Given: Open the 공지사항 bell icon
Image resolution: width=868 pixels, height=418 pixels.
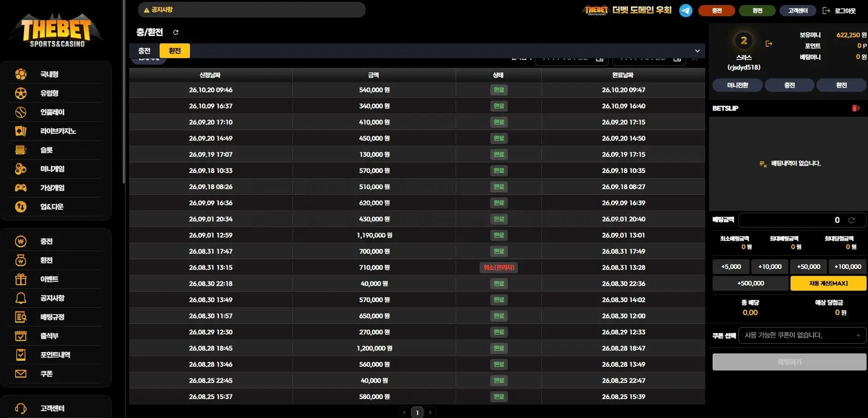Looking at the screenshot, I should click(21, 298).
